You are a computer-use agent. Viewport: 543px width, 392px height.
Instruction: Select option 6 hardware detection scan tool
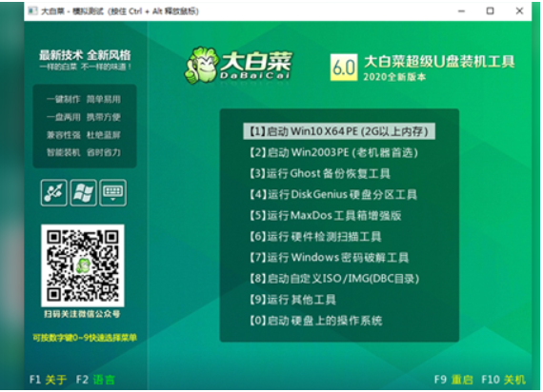point(315,236)
